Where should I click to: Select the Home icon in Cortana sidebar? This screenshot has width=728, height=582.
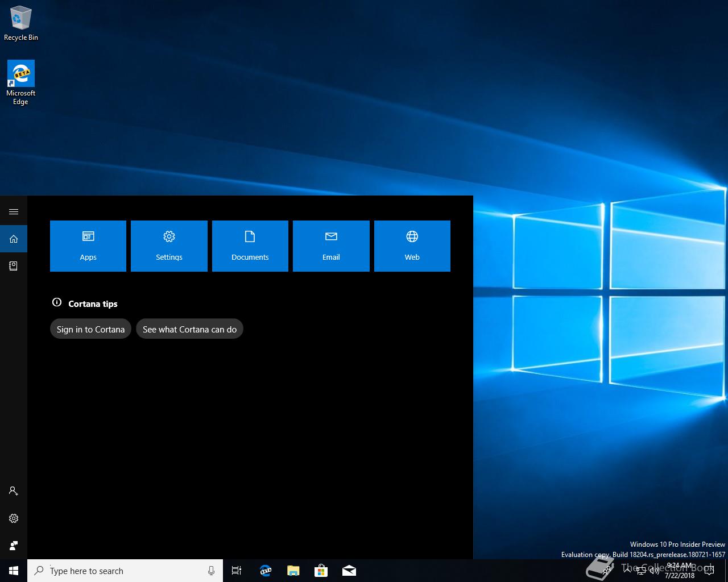[14, 239]
